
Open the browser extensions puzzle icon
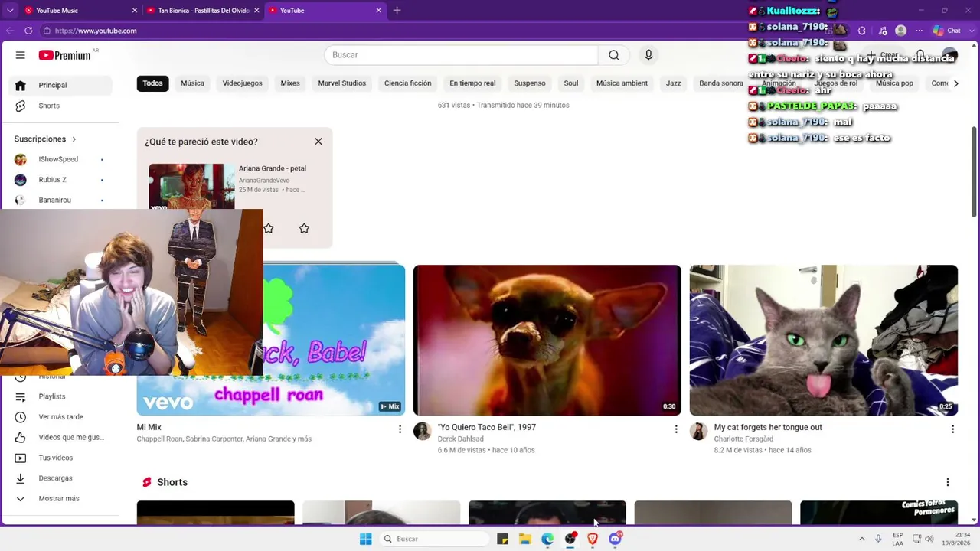pyautogui.click(x=862, y=31)
